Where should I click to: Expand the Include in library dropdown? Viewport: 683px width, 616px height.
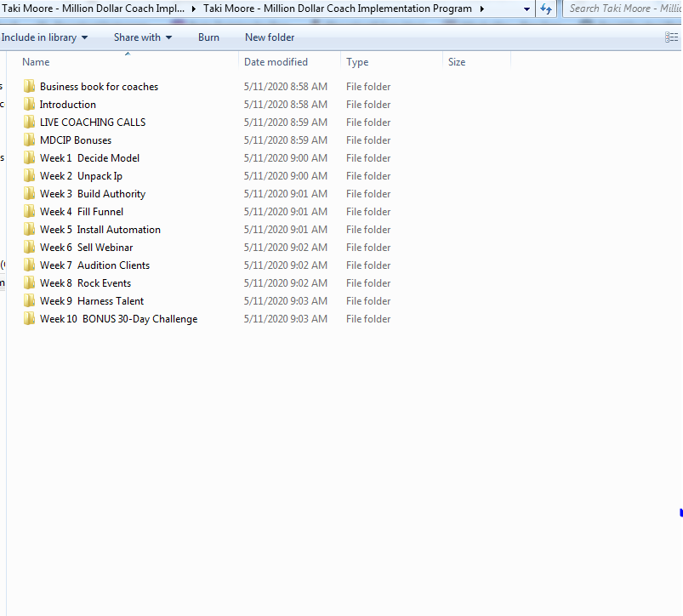click(44, 37)
